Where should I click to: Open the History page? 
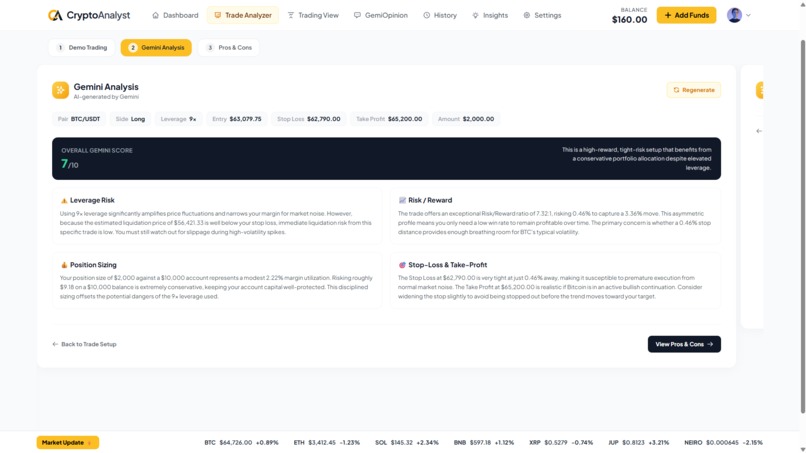439,15
